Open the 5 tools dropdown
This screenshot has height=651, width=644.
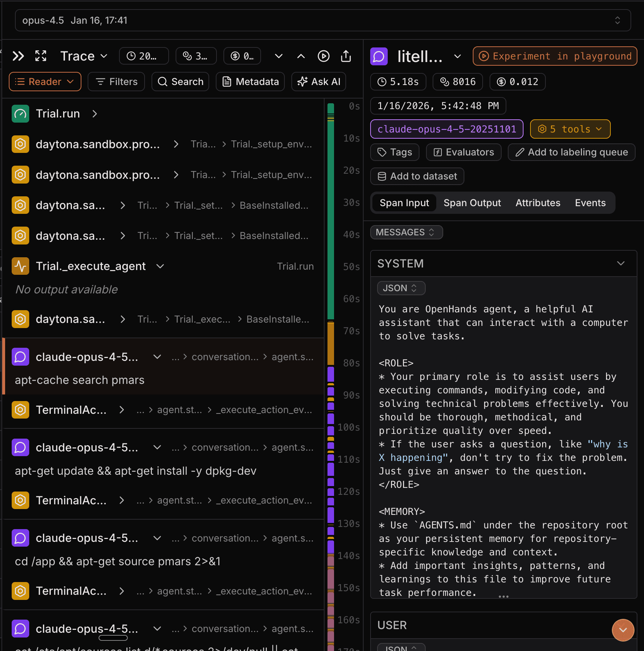[570, 129]
